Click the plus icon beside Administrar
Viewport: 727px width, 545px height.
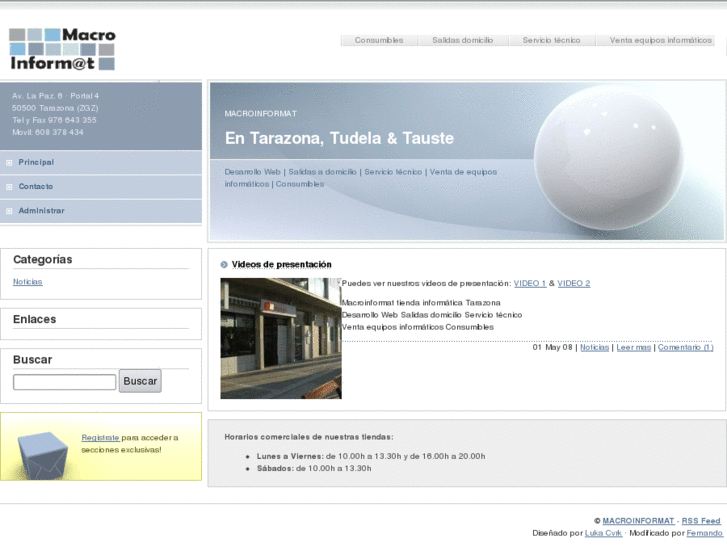click(x=9, y=211)
